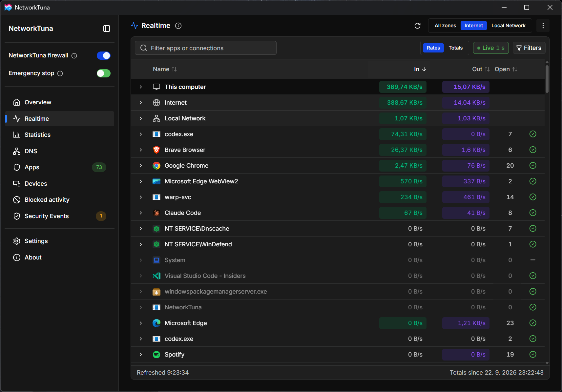This screenshot has height=392, width=562.
Task: Open the Statistics page
Action: click(x=60, y=135)
